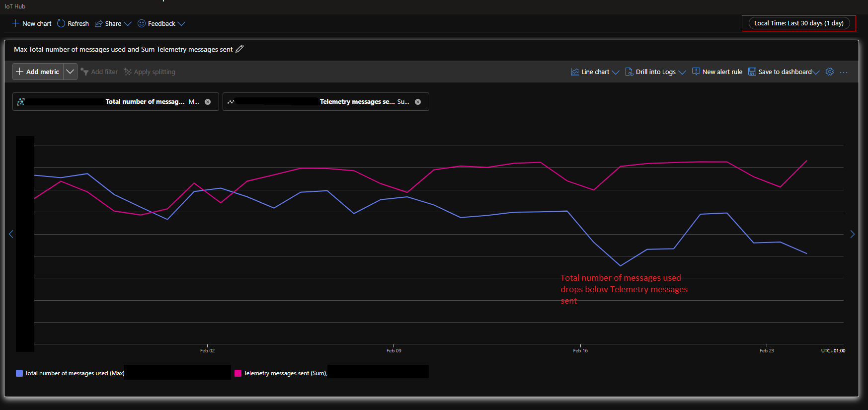Expand the Drill into Logs chevron
This screenshot has height=410, width=868.
click(x=682, y=72)
